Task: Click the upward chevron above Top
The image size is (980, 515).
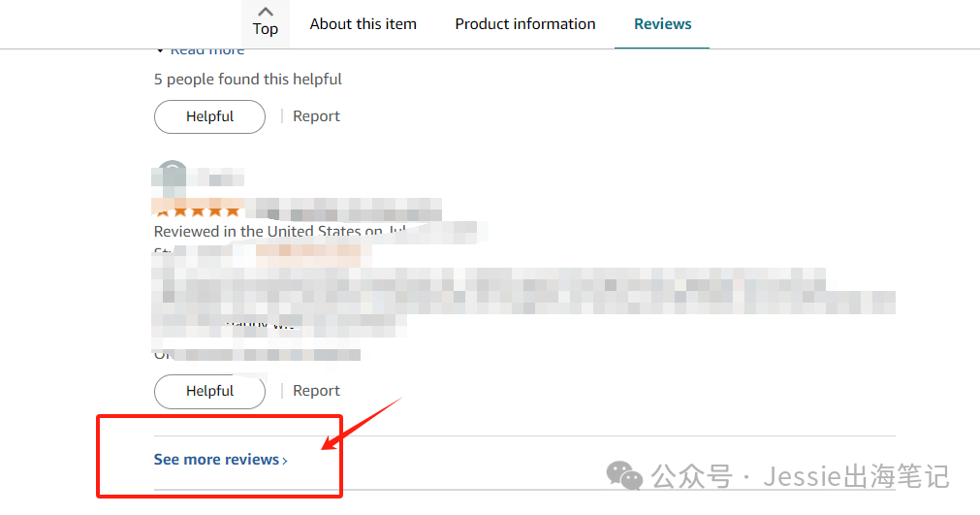Action: (x=266, y=12)
